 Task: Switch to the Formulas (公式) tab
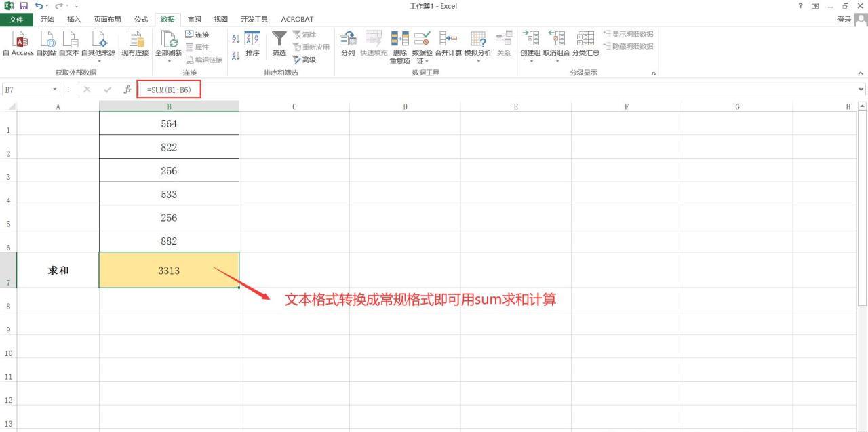tap(140, 20)
